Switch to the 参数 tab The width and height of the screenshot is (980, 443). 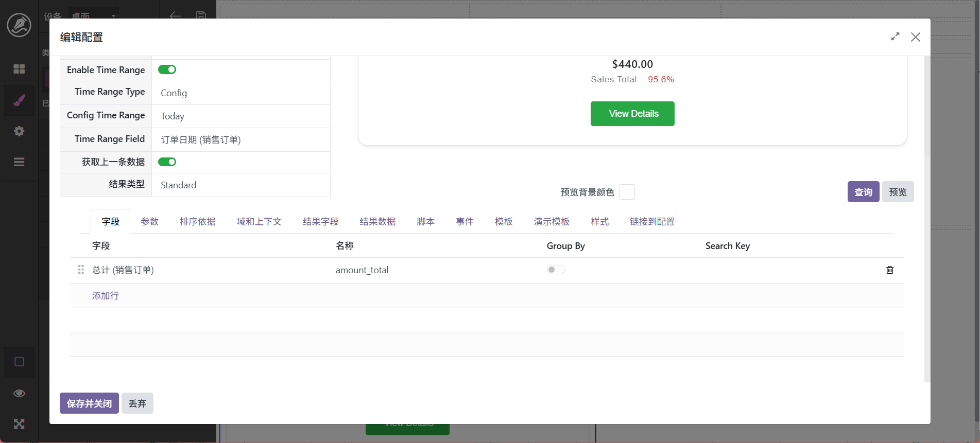(149, 222)
